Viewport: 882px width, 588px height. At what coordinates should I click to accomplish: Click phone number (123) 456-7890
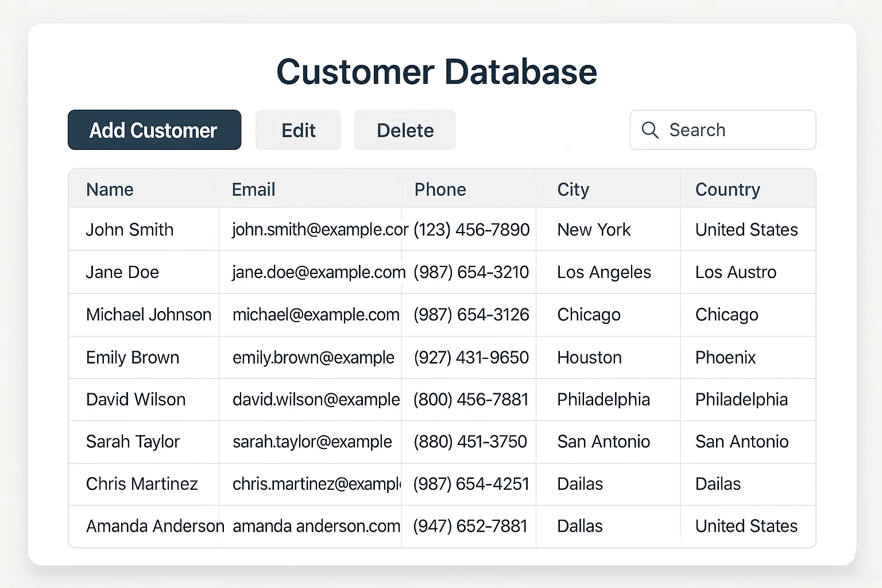coord(471,230)
